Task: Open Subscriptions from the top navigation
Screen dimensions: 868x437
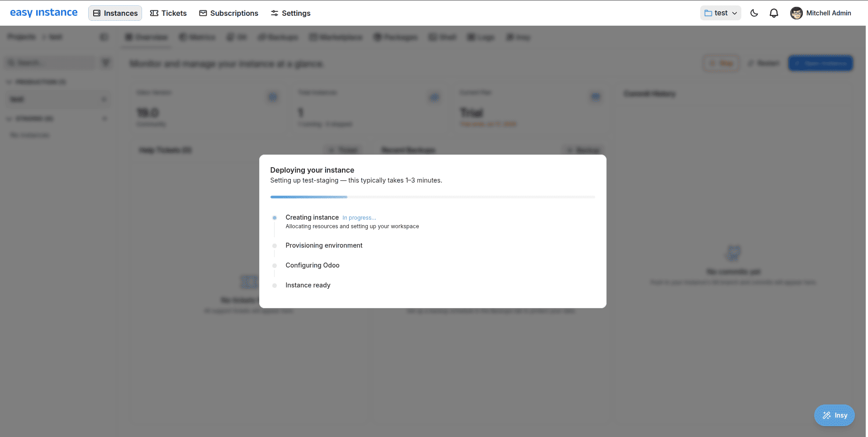Action: point(229,13)
